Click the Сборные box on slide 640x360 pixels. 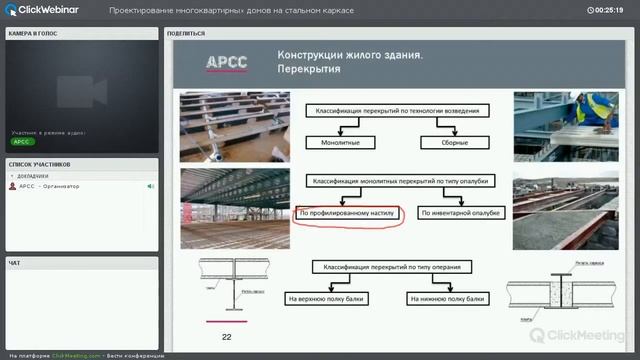pos(455,142)
